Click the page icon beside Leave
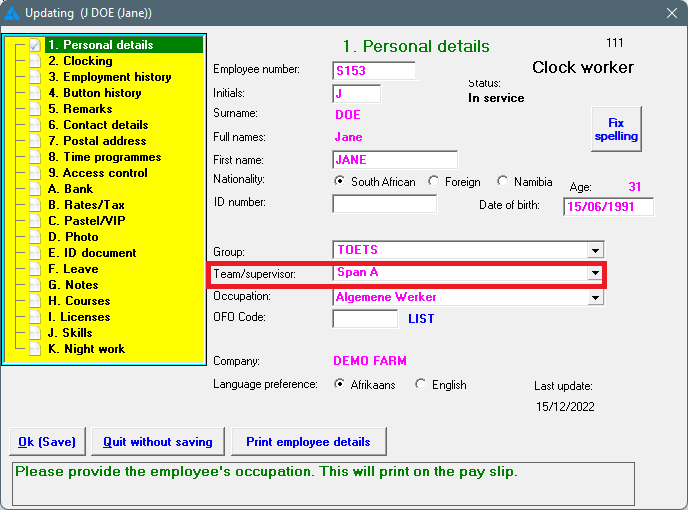Viewport: 688px width, 510px height. (x=35, y=269)
